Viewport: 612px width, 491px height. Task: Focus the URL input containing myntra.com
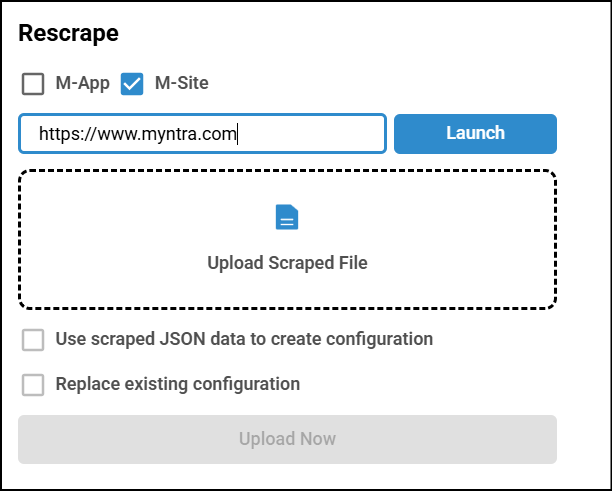coord(202,134)
